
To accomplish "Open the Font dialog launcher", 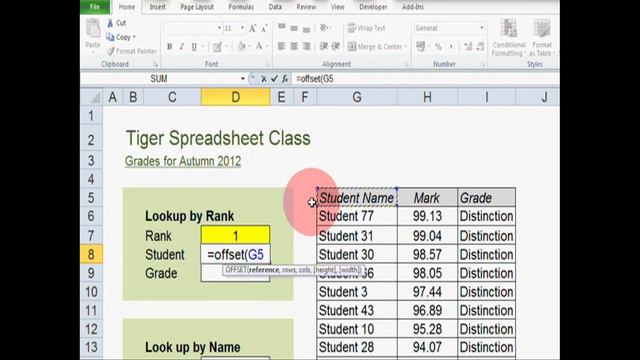I will point(268,64).
